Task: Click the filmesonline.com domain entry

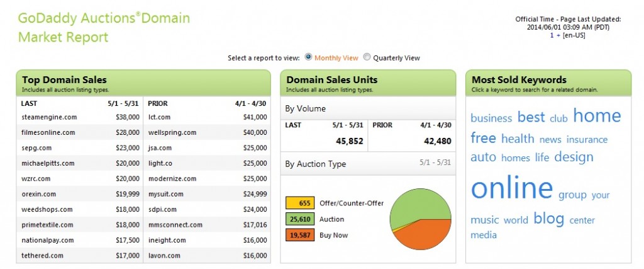Action: (x=48, y=132)
